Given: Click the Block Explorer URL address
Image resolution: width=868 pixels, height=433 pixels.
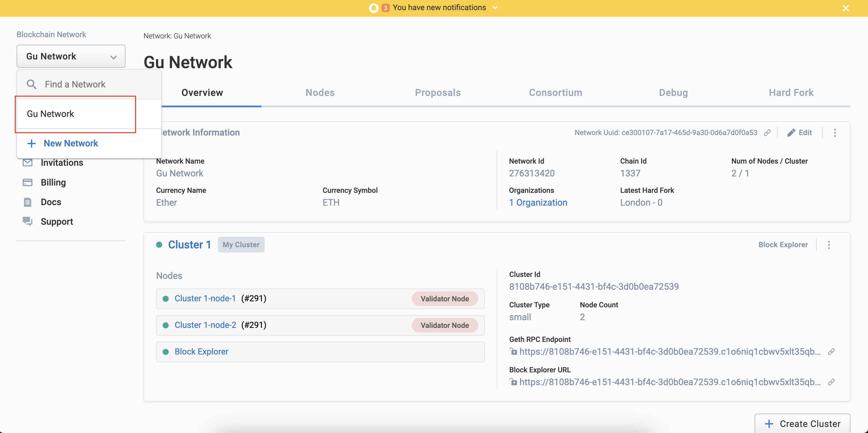Looking at the screenshot, I should point(670,382).
